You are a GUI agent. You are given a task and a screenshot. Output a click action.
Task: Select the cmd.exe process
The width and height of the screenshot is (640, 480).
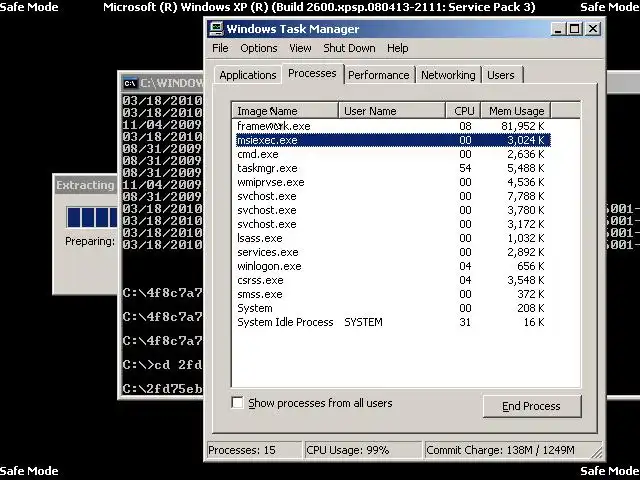(393, 154)
